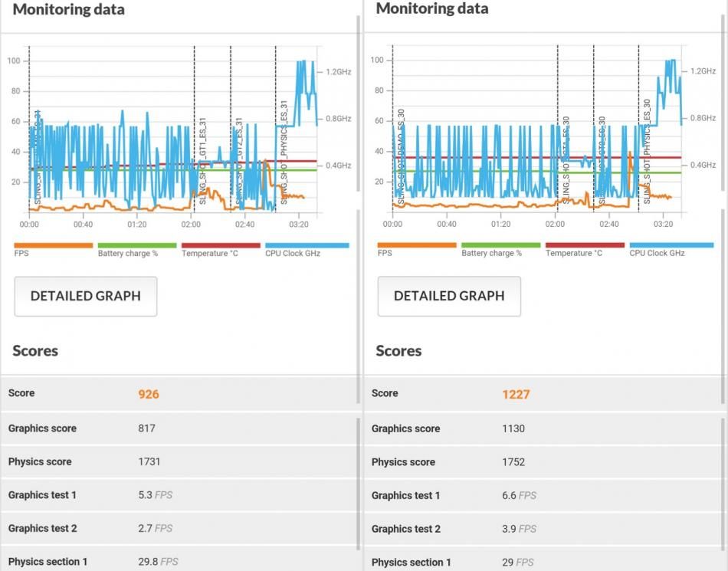This screenshot has width=728, height=571.
Task: Click blue CPU Clock swatch in right chart
Action: pyautogui.click(x=671, y=245)
